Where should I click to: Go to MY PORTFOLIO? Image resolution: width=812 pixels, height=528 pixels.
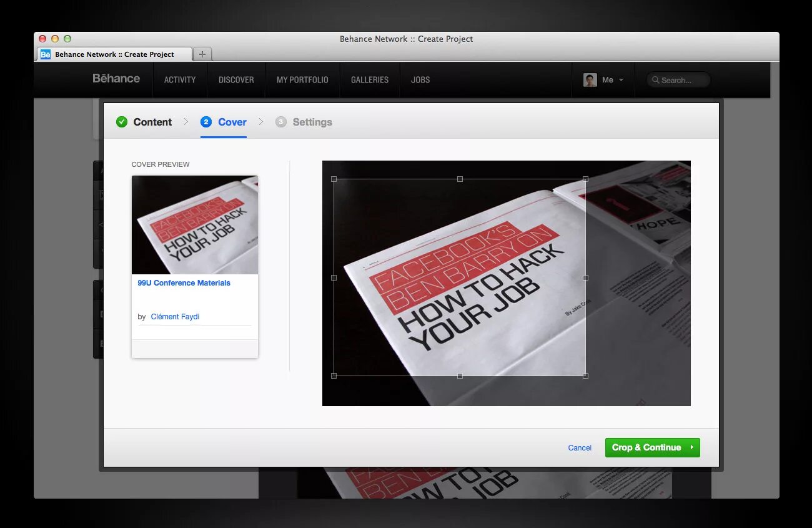pyautogui.click(x=302, y=80)
